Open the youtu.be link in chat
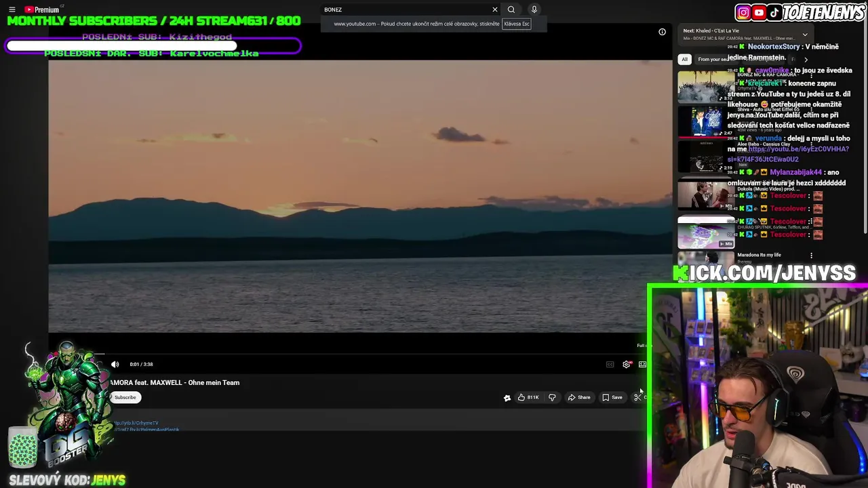868x488 pixels. point(788,154)
